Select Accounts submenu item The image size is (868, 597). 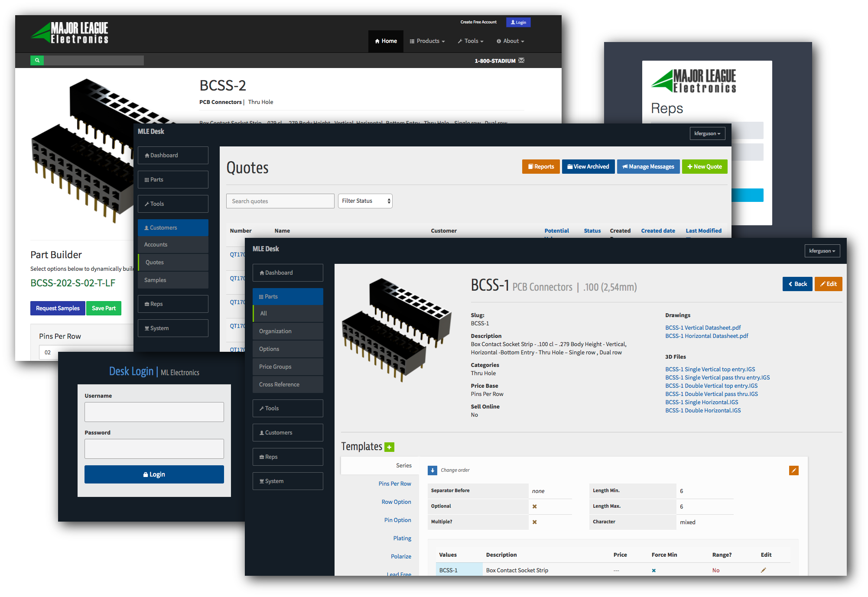point(173,244)
